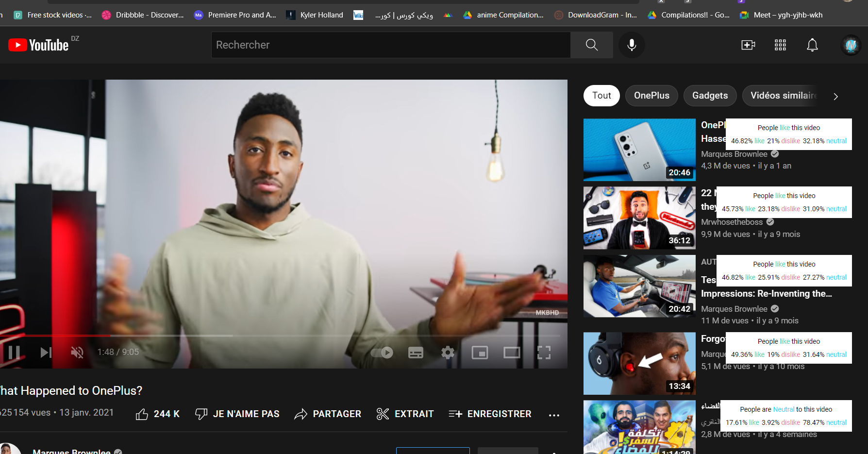Click the Impressions: Re-Inventing the… video title
The width and height of the screenshot is (868, 454).
point(766,294)
